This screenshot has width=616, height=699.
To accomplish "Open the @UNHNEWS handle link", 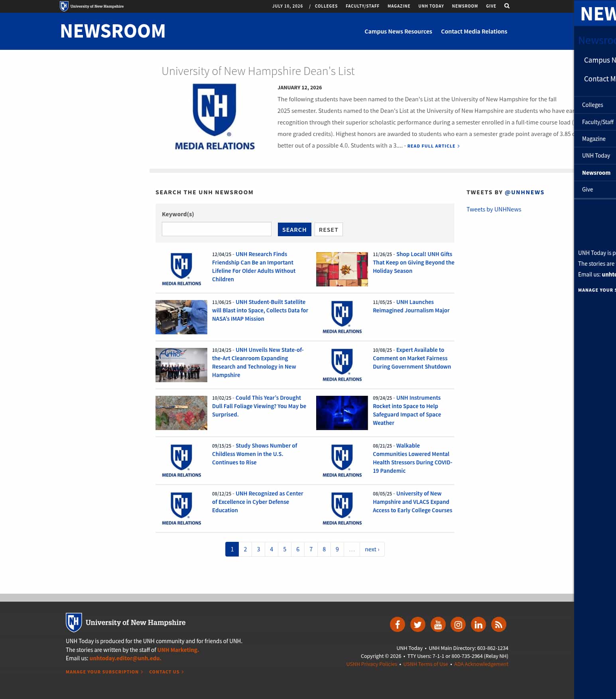I will tap(524, 192).
